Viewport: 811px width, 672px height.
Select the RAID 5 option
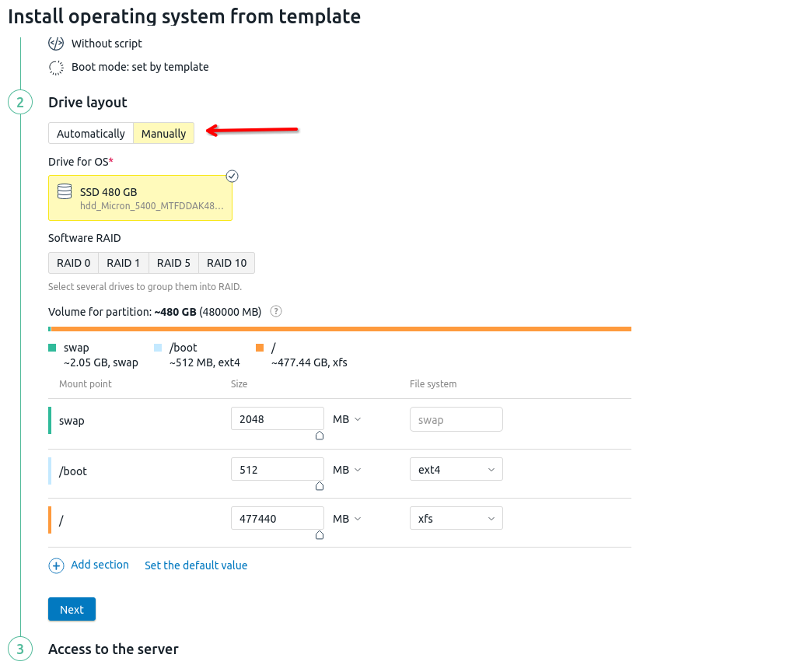(x=173, y=262)
